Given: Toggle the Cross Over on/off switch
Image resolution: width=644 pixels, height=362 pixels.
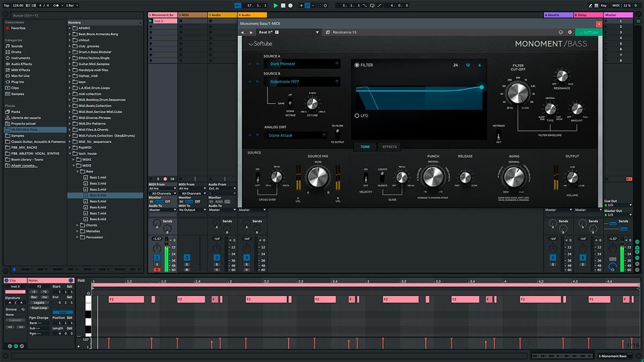Looking at the screenshot, I should pyautogui.click(x=258, y=178).
